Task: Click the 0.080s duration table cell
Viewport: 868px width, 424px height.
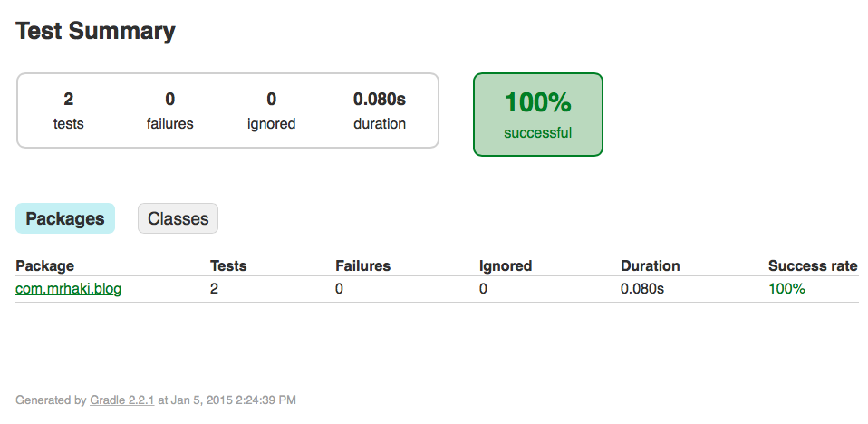Action: 642,288
